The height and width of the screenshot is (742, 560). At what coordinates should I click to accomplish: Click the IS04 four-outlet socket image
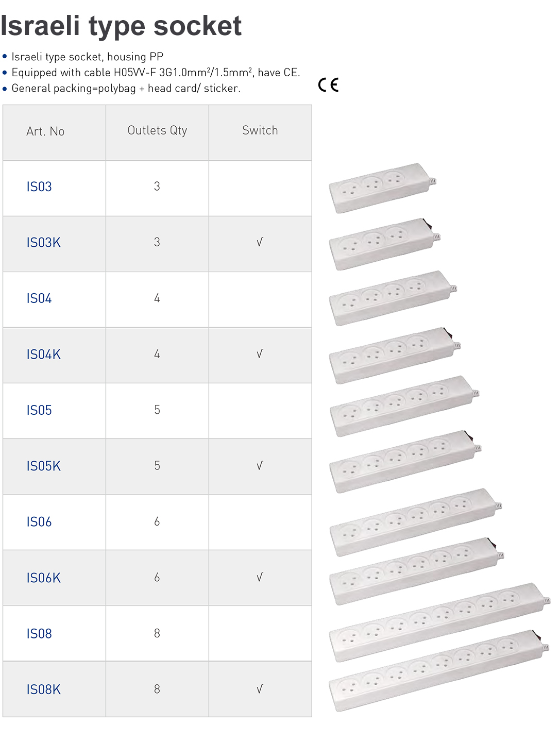click(x=392, y=298)
